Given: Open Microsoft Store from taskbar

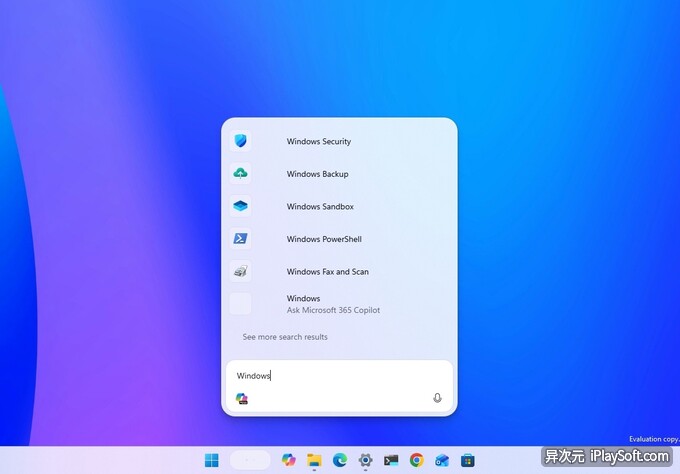Looking at the screenshot, I should (468, 460).
